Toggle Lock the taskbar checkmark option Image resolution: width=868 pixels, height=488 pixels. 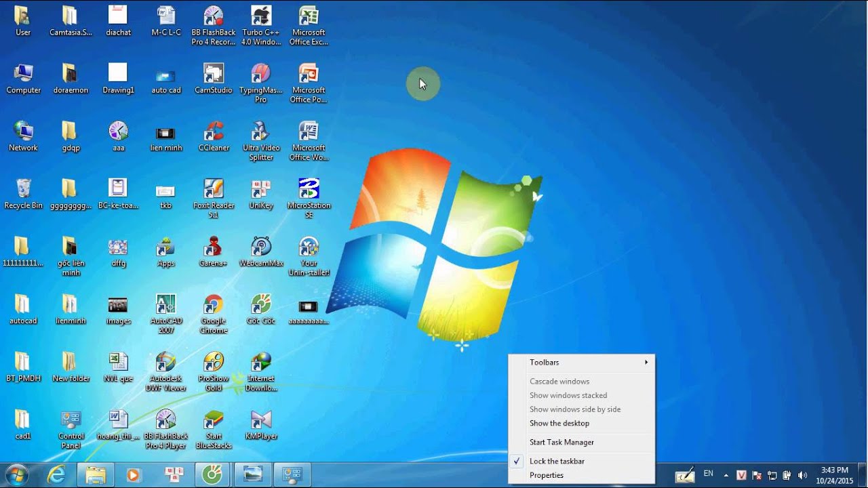coord(582,461)
